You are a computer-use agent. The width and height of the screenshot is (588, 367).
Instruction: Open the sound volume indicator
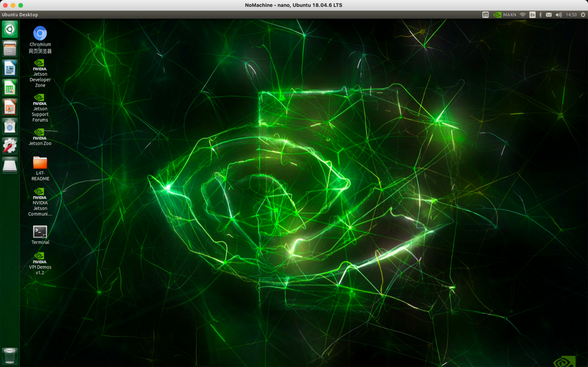coord(558,15)
